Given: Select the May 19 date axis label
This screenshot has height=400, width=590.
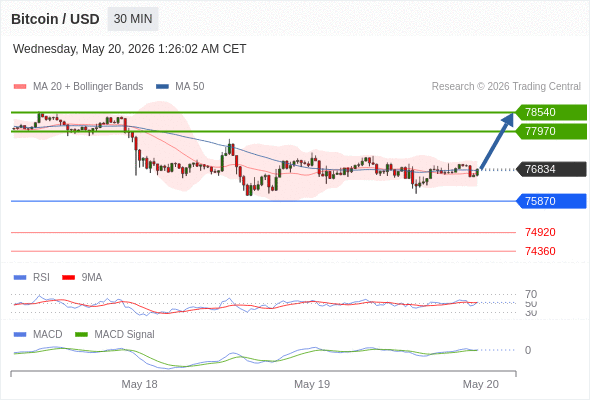Looking at the screenshot, I should coord(312,384).
